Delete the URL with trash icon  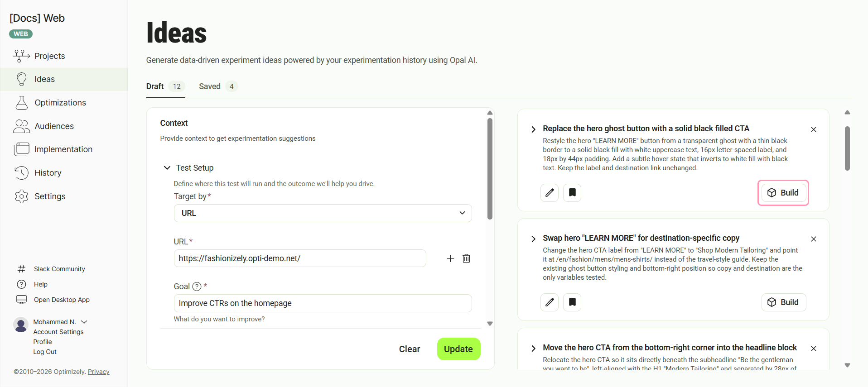click(x=466, y=258)
